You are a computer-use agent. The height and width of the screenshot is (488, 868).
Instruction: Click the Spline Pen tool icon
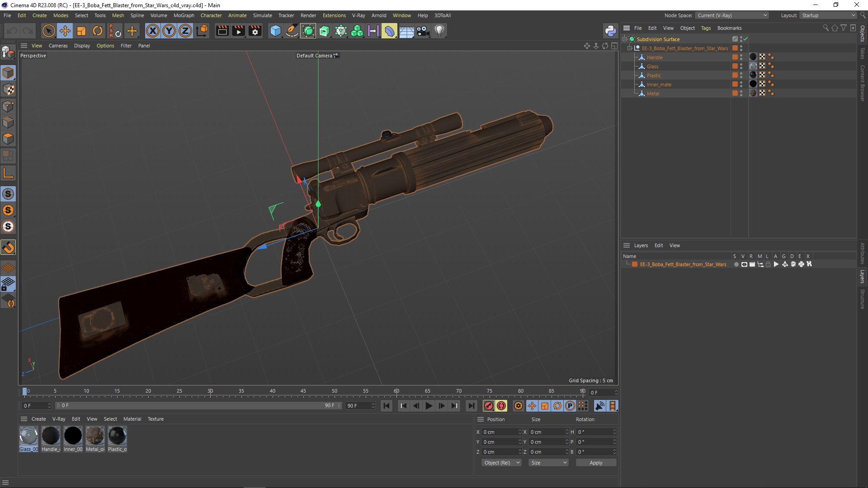tap(292, 31)
